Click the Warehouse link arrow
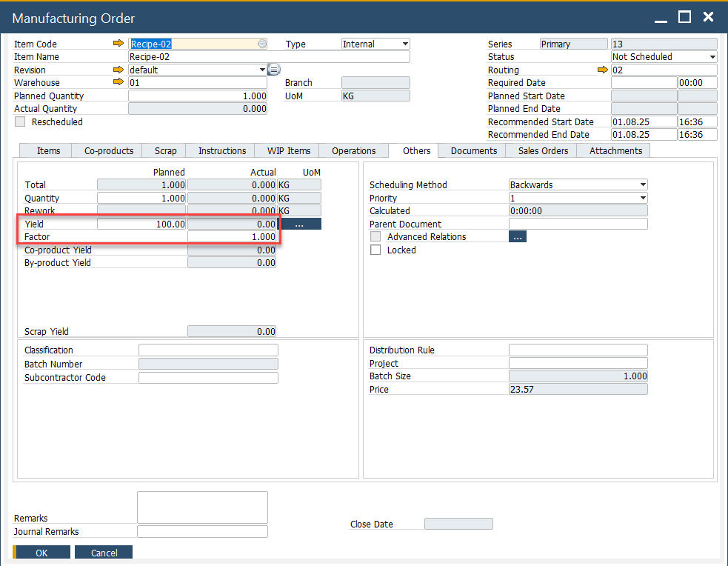The width and height of the screenshot is (728, 566). (118, 82)
